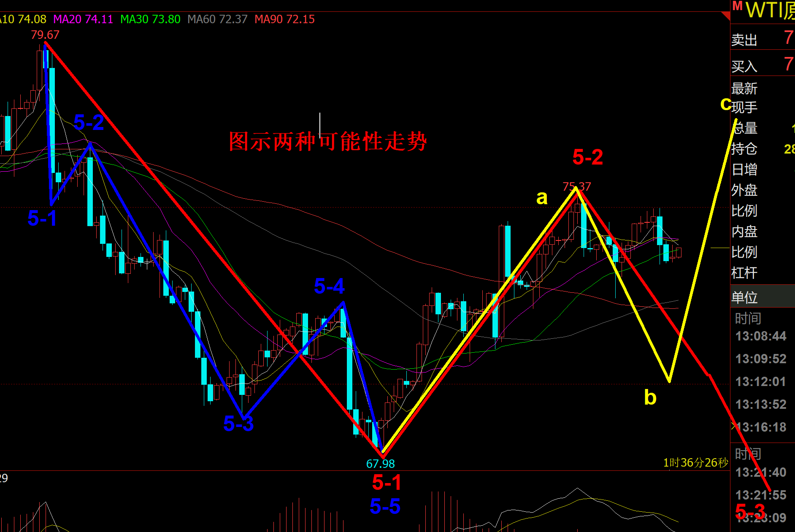Click the blue 5-3 wave label
The height and width of the screenshot is (532, 795).
(238, 423)
